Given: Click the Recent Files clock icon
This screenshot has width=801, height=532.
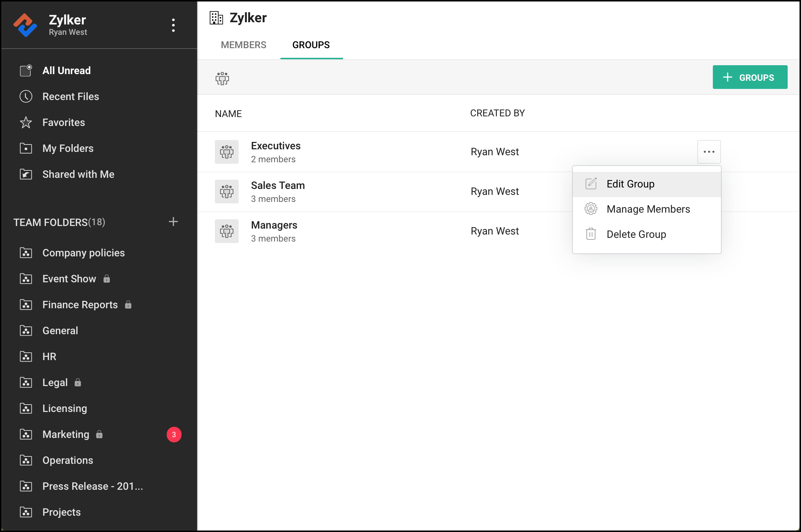Looking at the screenshot, I should point(26,96).
